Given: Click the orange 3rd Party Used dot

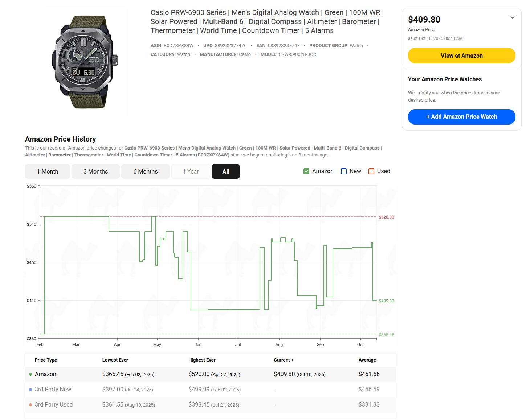Looking at the screenshot, I should (30, 405).
